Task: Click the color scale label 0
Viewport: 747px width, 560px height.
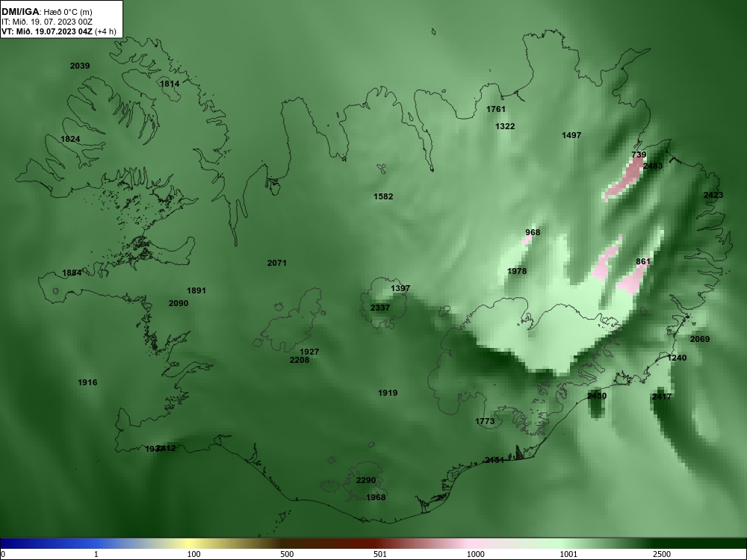Action: click(x=3, y=554)
